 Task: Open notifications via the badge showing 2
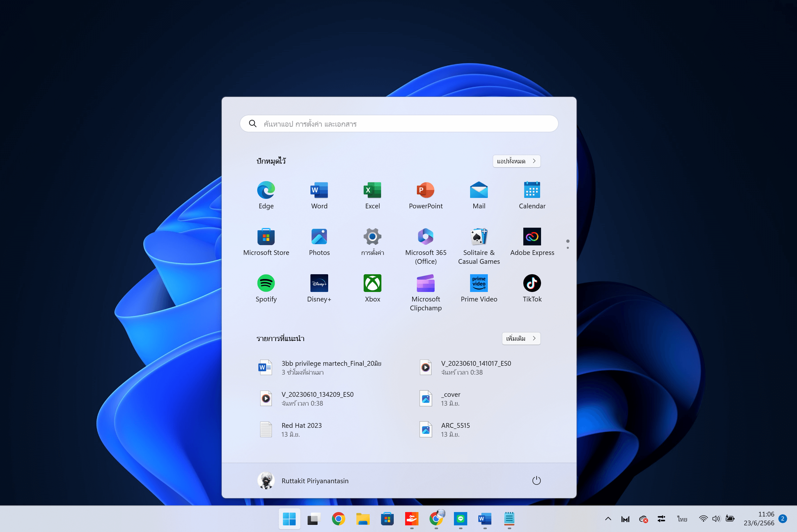782,518
